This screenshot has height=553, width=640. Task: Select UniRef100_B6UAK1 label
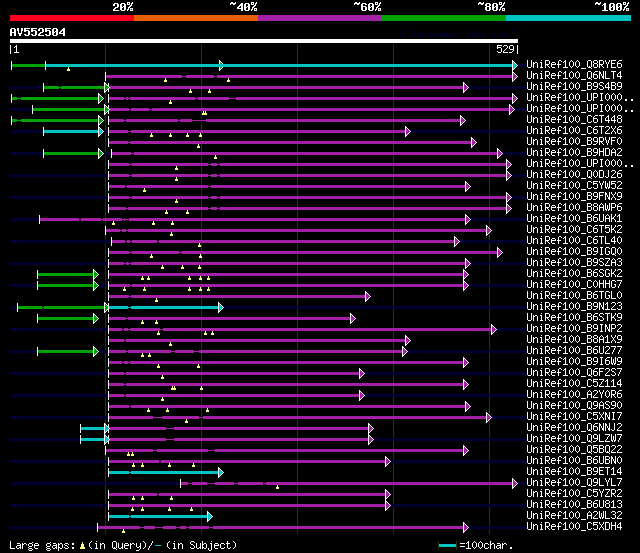(x=574, y=219)
